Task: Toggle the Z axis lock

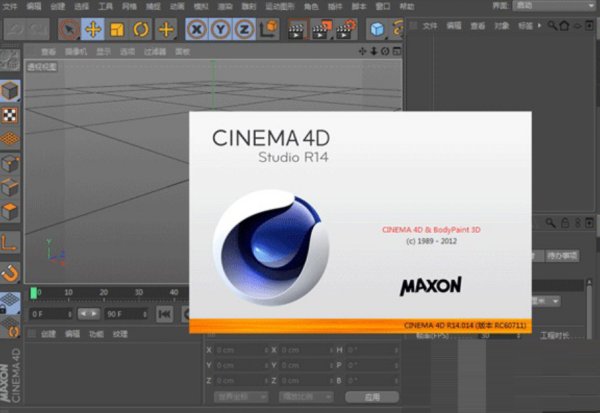Action: coord(244,29)
